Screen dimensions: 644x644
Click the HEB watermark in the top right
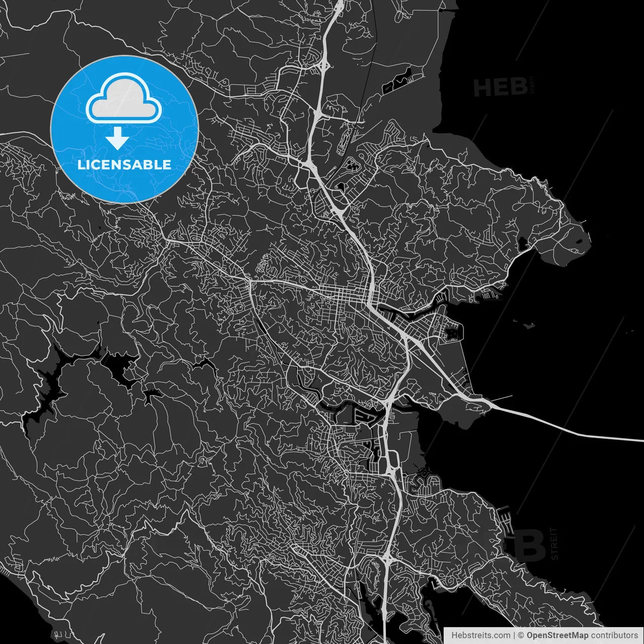pyautogui.click(x=500, y=87)
